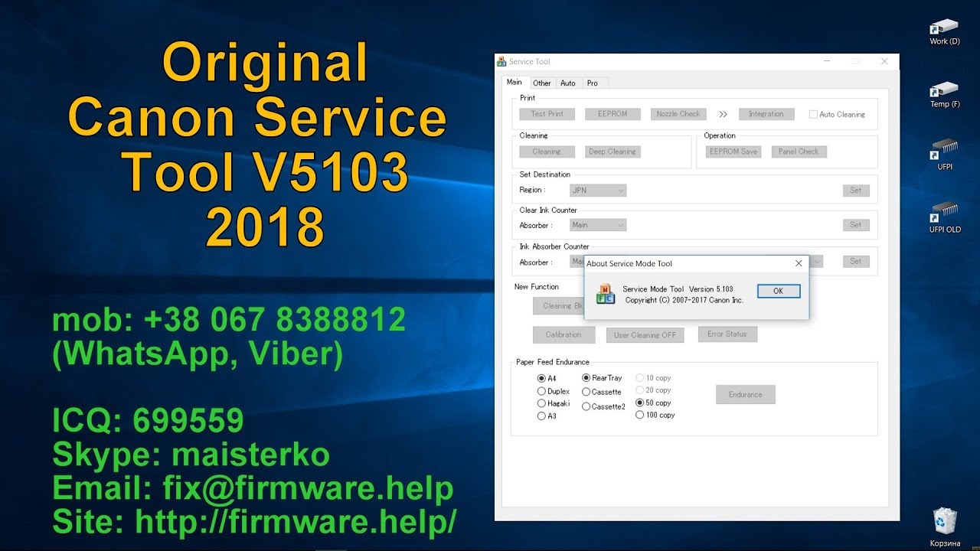The width and height of the screenshot is (980, 551).
Task: Click Set in the Ink Absorber Counter row
Action: point(856,261)
